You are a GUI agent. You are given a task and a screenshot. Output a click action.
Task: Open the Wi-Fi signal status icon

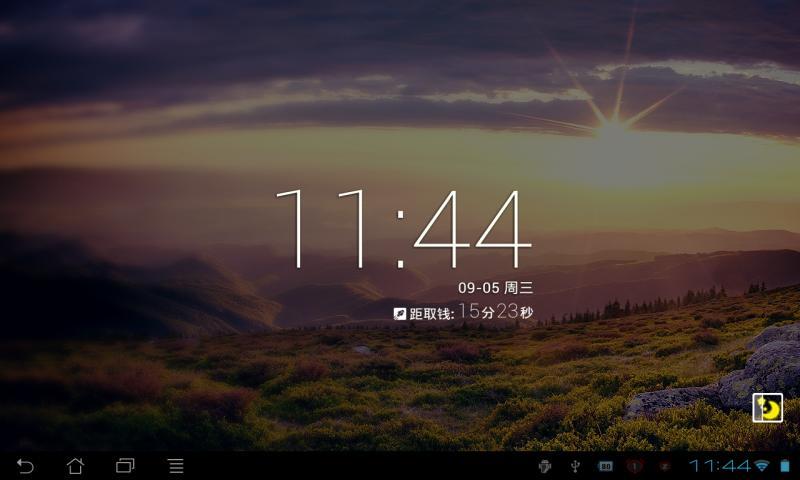tap(762, 466)
